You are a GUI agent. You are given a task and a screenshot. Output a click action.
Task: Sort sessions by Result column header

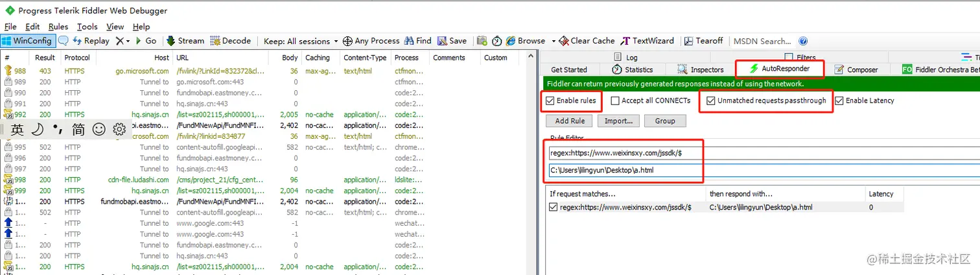coord(45,58)
